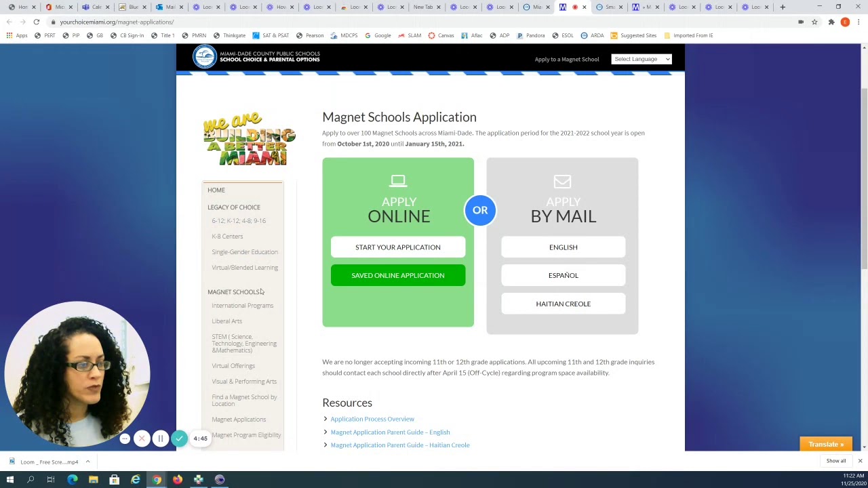Click the Chrome reload page button
This screenshot has height=488, width=868.
coord(36,22)
